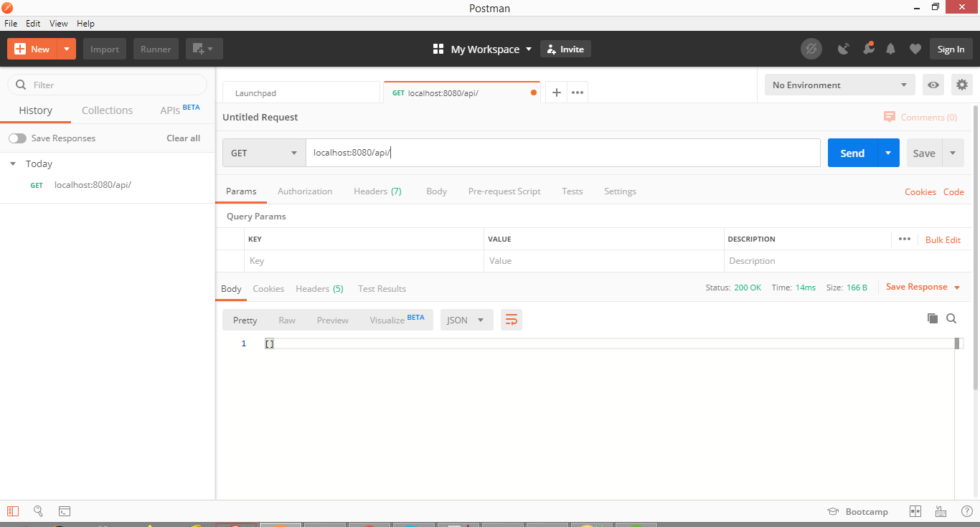Click the heart icon in header
Image resolution: width=980 pixels, height=527 pixels.
[915, 49]
